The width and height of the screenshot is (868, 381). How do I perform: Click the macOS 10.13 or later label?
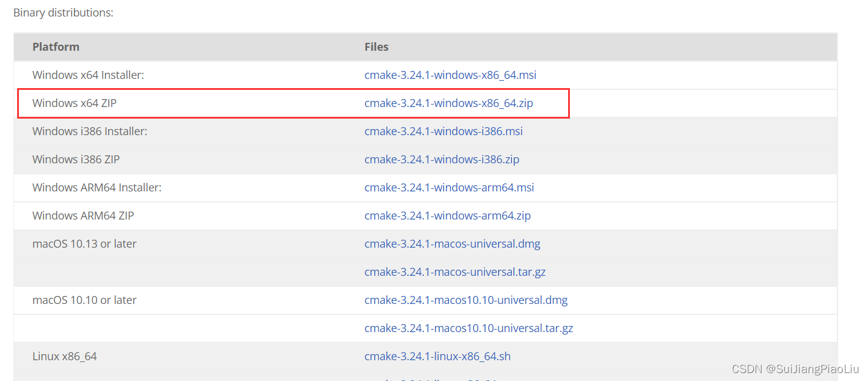[x=84, y=244]
